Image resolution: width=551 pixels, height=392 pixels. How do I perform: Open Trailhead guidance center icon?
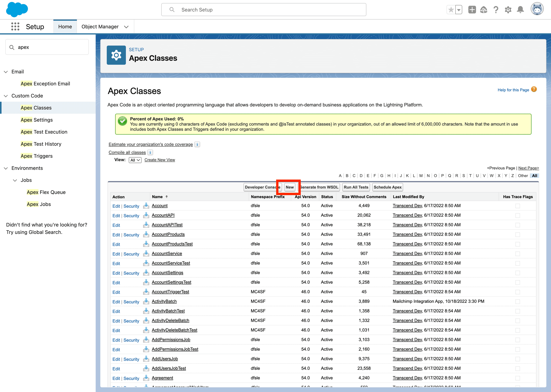click(484, 10)
